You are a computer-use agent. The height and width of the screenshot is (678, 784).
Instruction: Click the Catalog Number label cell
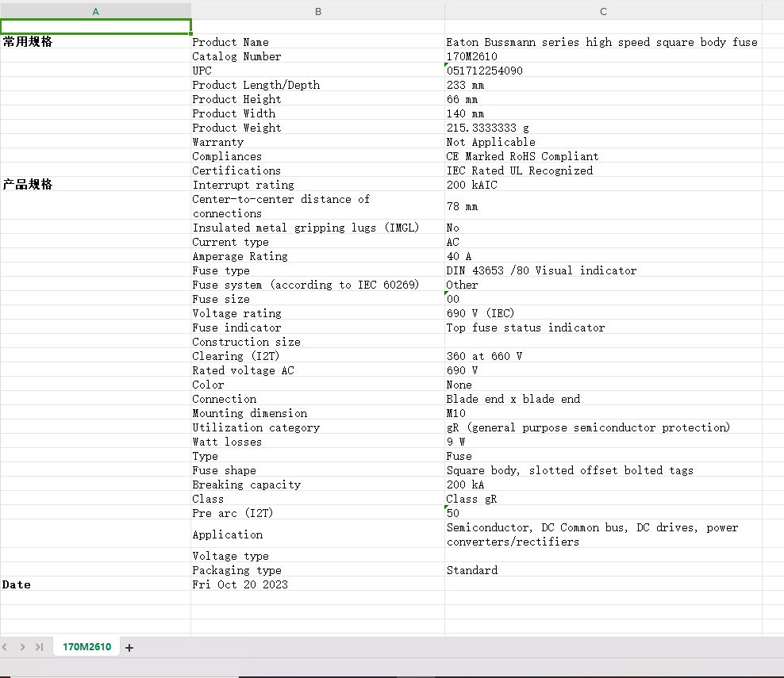click(x=318, y=56)
